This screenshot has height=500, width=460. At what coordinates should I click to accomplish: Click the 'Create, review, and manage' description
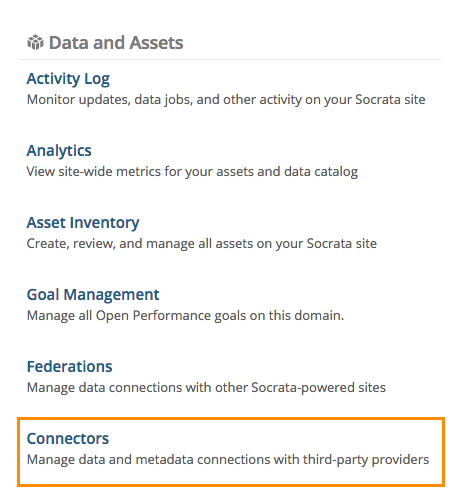[202, 244]
